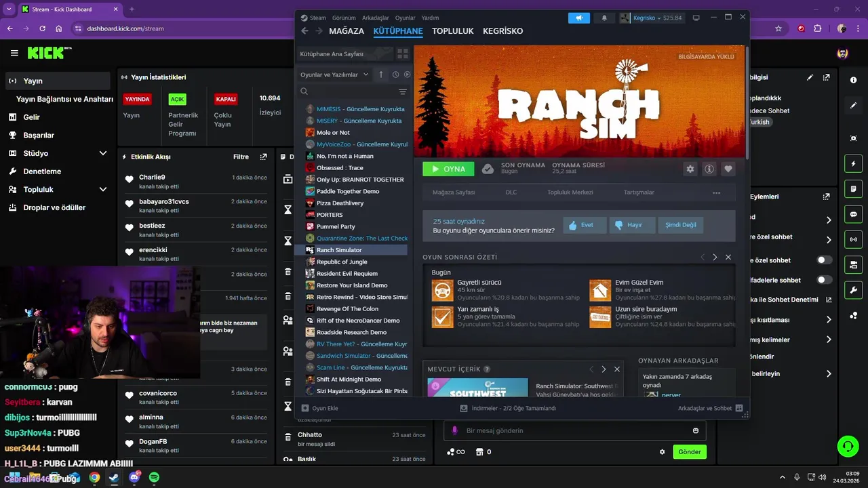The image size is (868, 488).
Task: Click the Friends and Chat icon
Action: [x=739, y=408]
